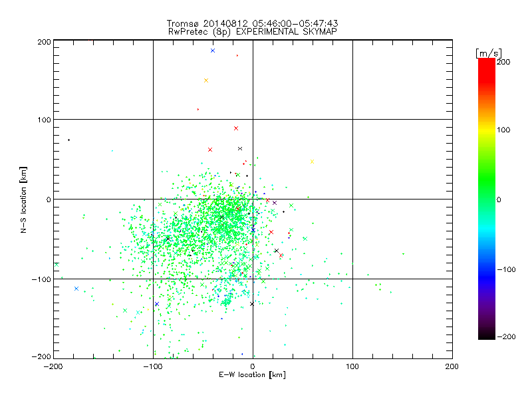Click the orange X marker below the blue one
Image resolution: width=532 pixels, height=399 pixels.
(x=206, y=80)
